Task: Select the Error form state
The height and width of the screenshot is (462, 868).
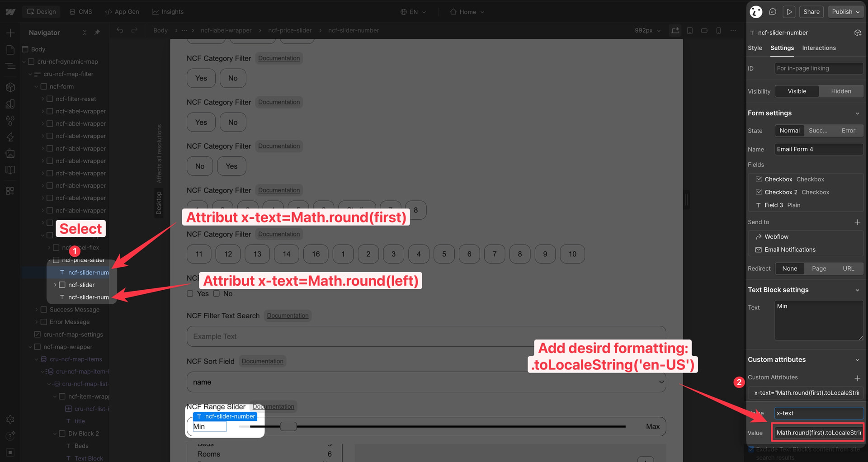Action: coord(848,131)
